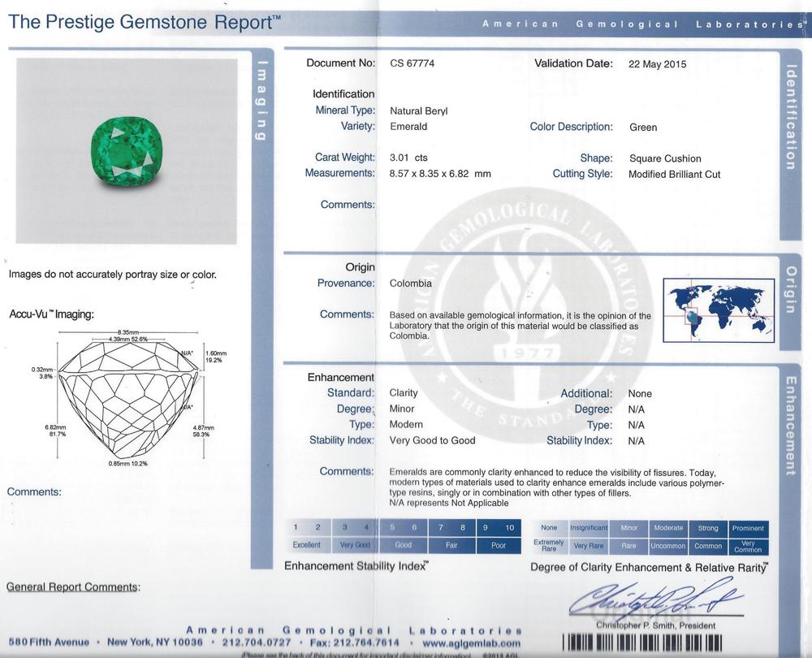Click the Enhancement Stability Index caption
Screen dimensions: 812x658
pyautogui.click(x=356, y=565)
